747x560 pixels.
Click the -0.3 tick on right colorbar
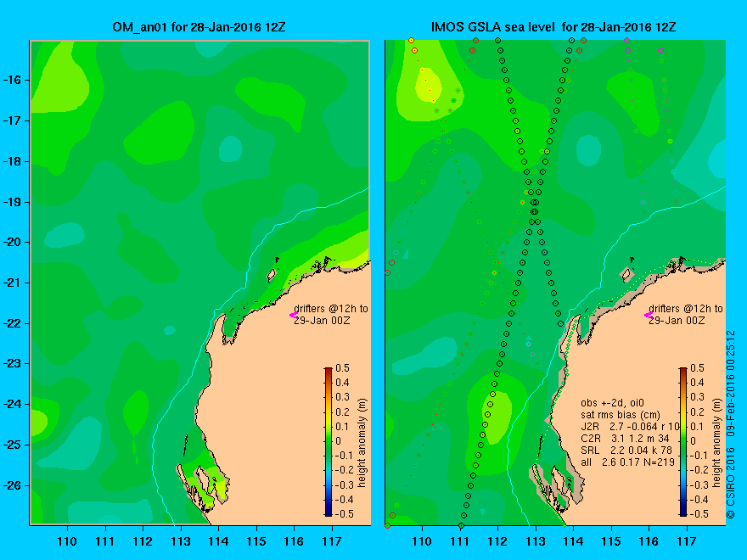pos(699,484)
